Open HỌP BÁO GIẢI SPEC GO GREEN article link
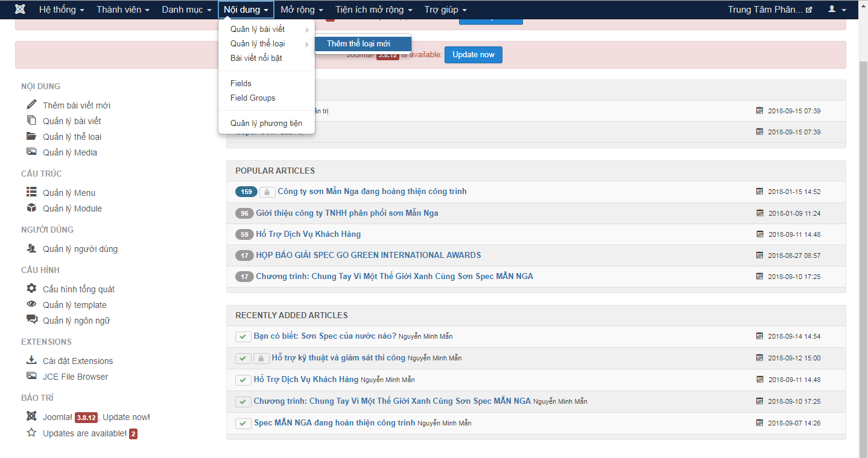This screenshot has height=458, width=868. point(368,255)
